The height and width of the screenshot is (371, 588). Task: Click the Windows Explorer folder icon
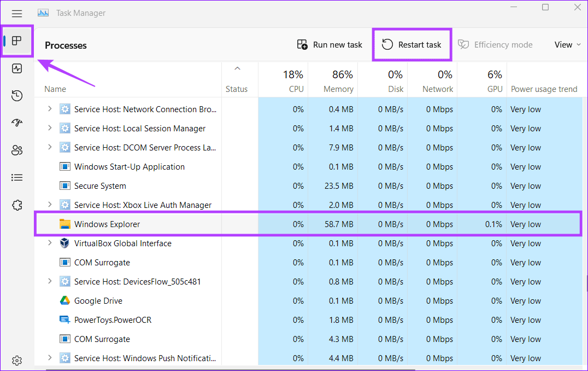coord(65,224)
